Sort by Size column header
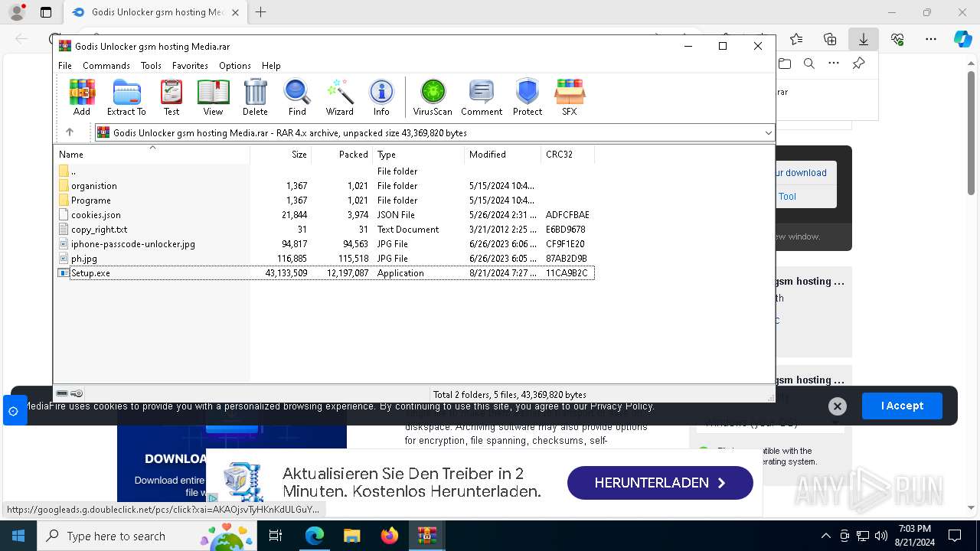The image size is (980, 551). tap(281, 155)
